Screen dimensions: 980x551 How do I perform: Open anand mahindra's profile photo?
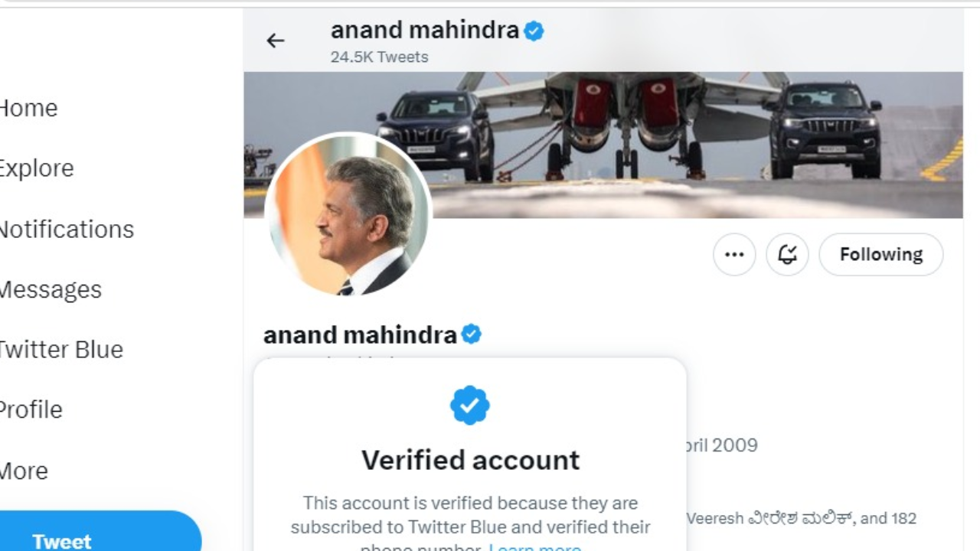click(x=348, y=215)
